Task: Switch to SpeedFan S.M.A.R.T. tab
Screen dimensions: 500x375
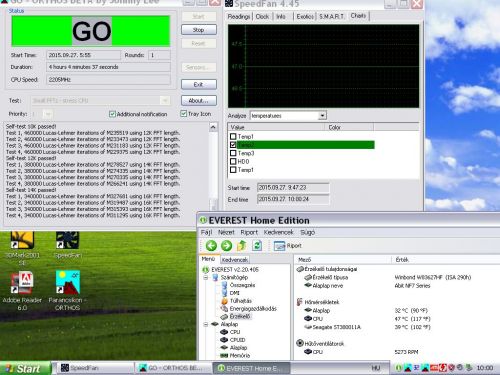Action: click(332, 16)
